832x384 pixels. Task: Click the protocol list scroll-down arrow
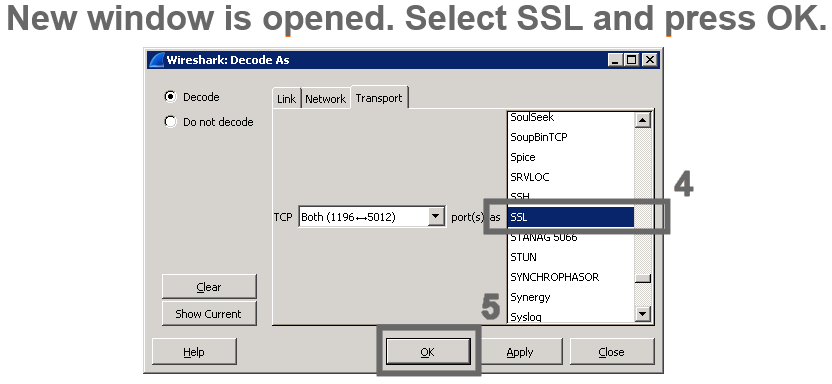pos(643,314)
